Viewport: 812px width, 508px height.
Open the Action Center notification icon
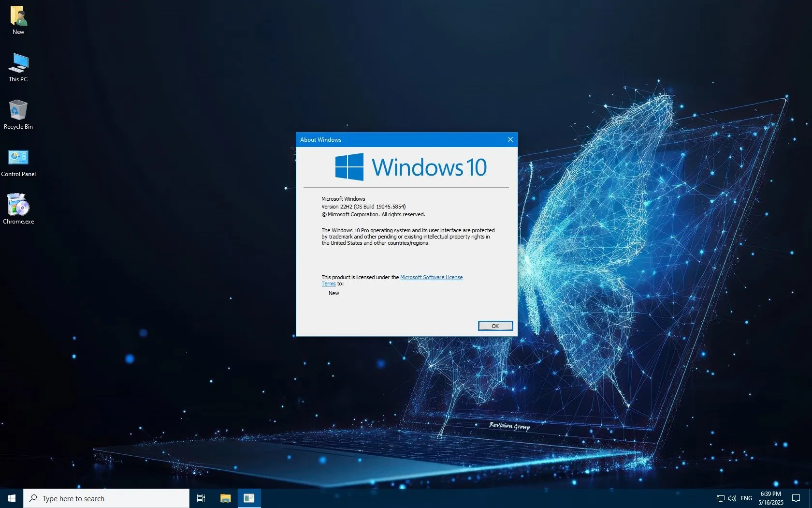coord(797,498)
